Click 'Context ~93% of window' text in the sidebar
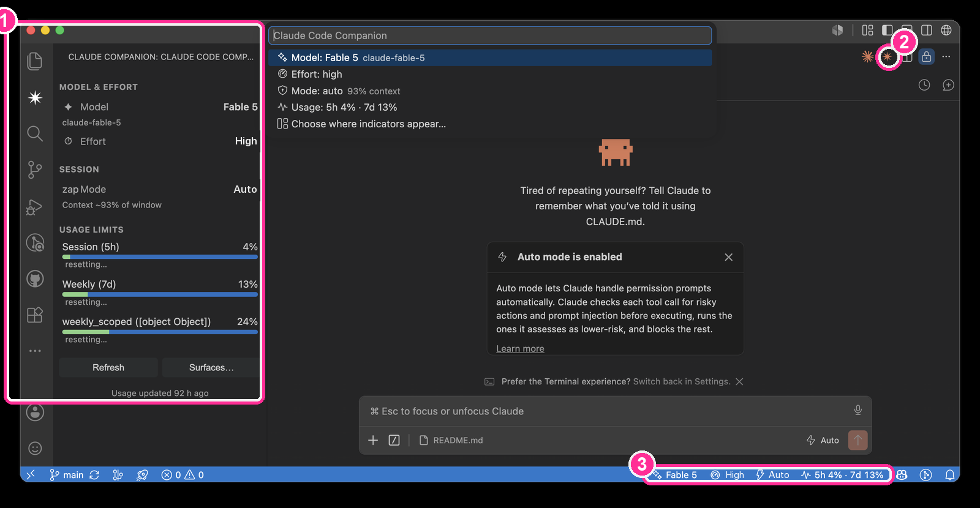Viewport: 980px width, 508px height. pyautogui.click(x=112, y=205)
